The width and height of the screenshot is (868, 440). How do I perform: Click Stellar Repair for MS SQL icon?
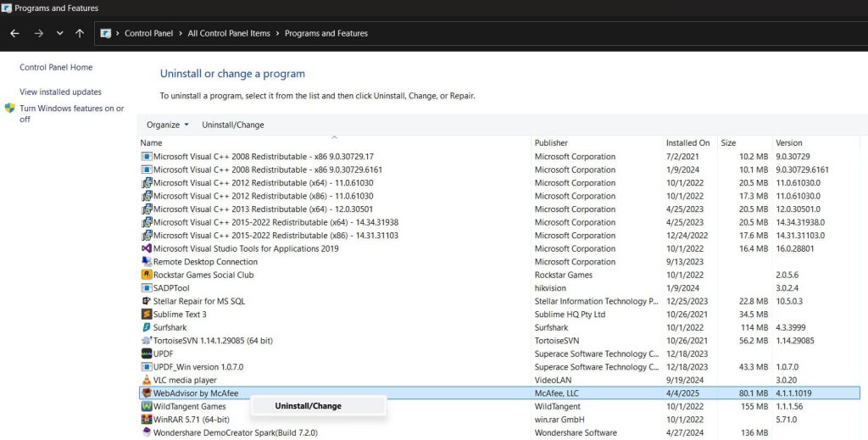click(146, 301)
